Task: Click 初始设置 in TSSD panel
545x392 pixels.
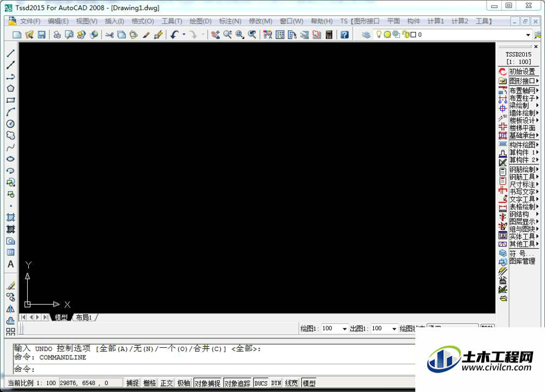Action: pyautogui.click(x=522, y=71)
